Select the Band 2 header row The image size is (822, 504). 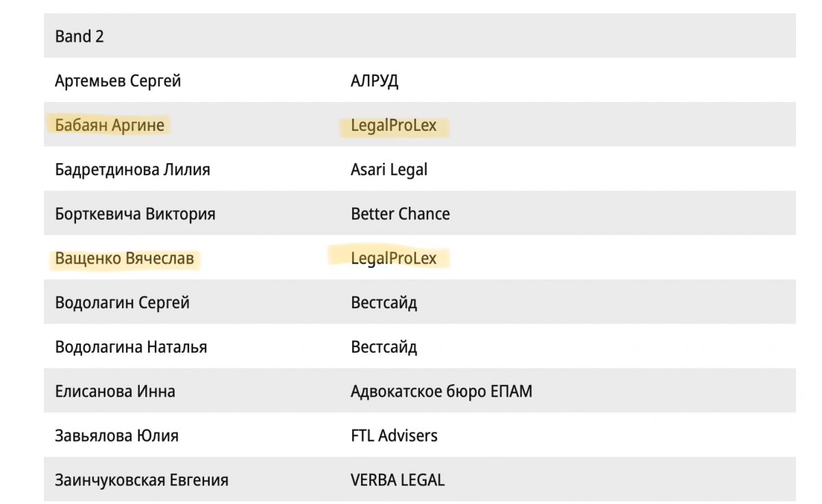pyautogui.click(x=419, y=36)
